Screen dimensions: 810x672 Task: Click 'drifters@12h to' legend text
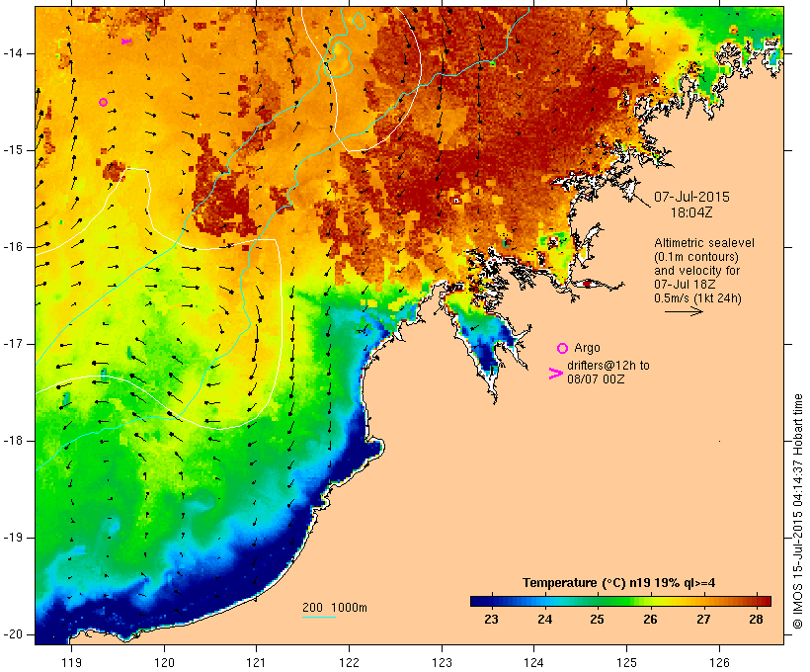tap(608, 366)
